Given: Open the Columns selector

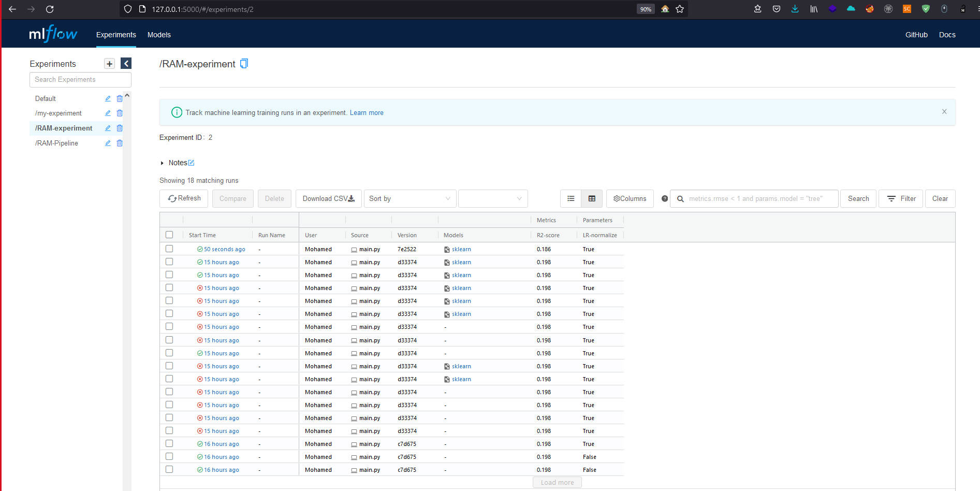Looking at the screenshot, I should coord(630,198).
